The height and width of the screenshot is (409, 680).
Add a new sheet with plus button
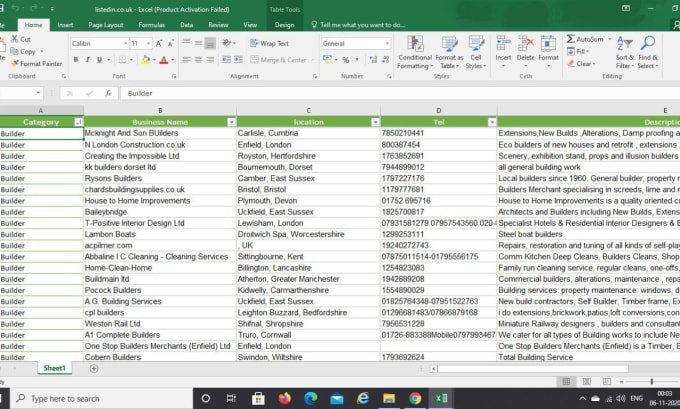[94, 368]
